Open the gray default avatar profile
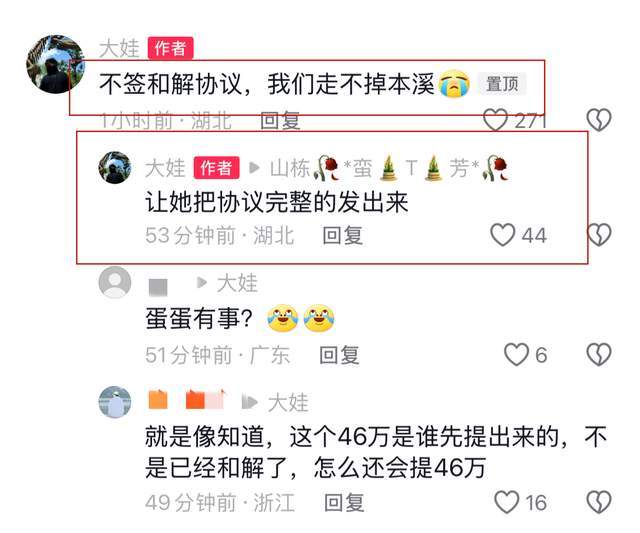The height and width of the screenshot is (533, 640). (x=115, y=282)
